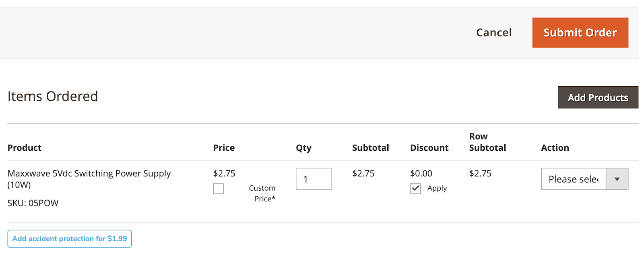Click the Price column header

[x=224, y=148]
